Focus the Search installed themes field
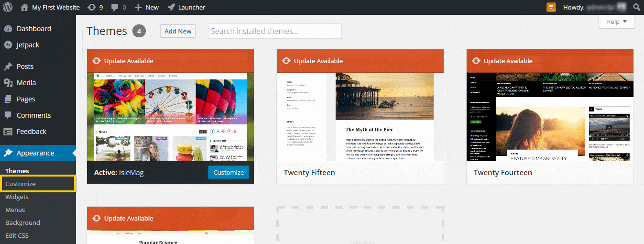Image resolution: width=644 pixels, height=244 pixels. (x=275, y=31)
